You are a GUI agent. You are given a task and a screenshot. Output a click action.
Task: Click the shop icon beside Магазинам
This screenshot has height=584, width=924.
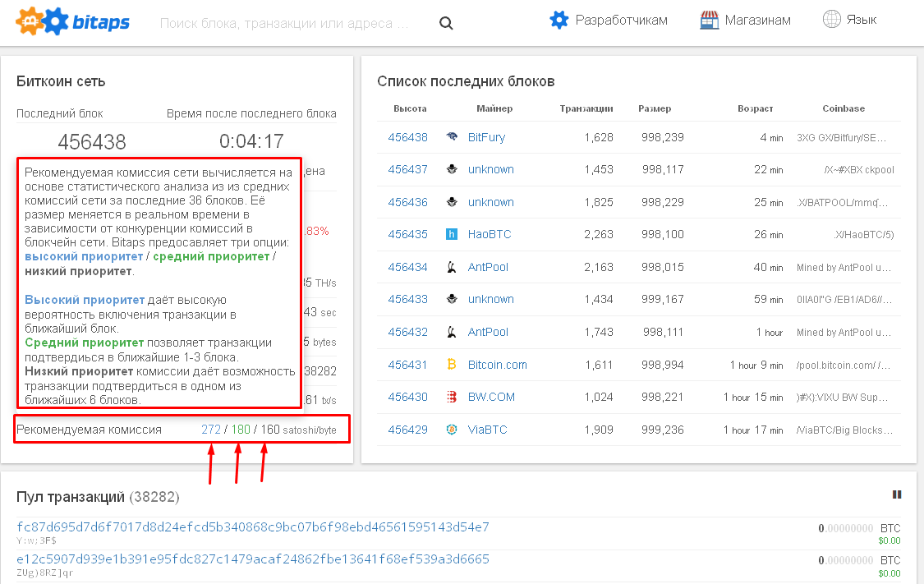coord(710,20)
